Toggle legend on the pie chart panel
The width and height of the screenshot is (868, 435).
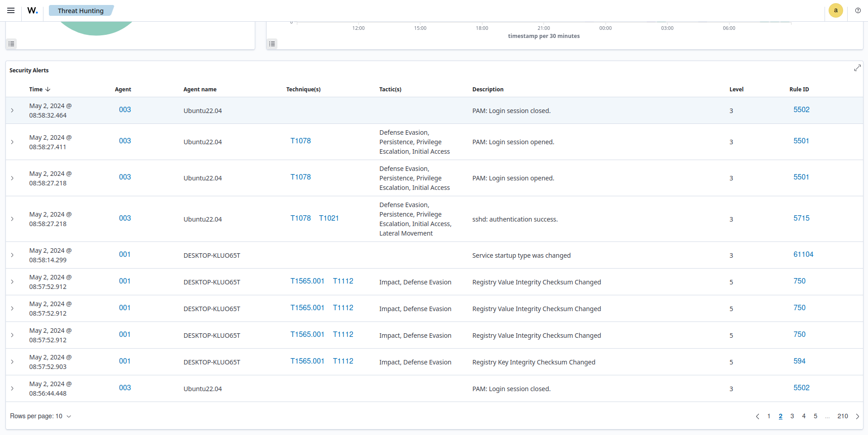tap(12, 44)
